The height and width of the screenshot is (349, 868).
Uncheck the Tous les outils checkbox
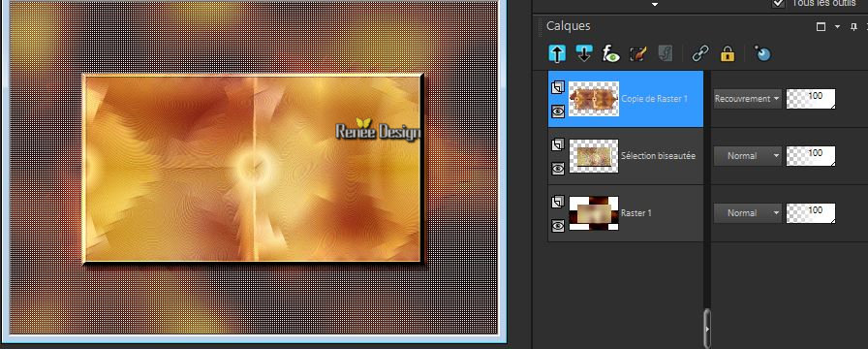point(778,3)
